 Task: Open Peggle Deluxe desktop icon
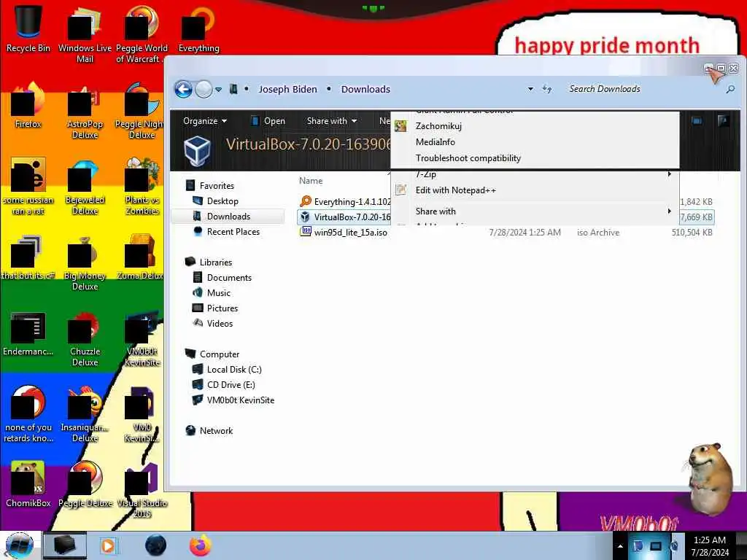tap(85, 484)
